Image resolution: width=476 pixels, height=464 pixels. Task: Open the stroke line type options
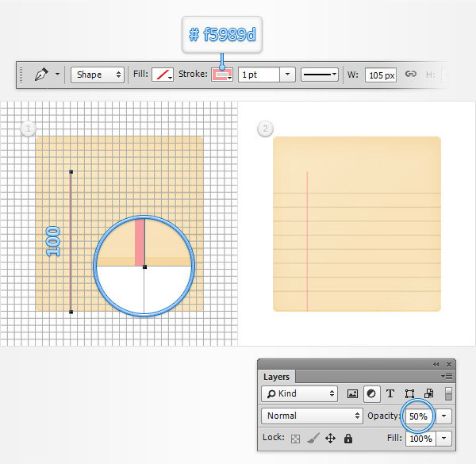pos(321,75)
